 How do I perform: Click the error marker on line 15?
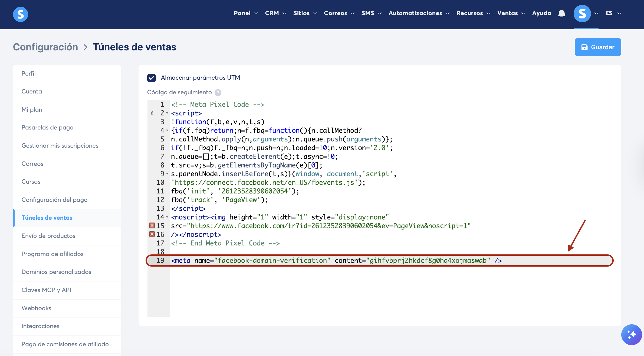tap(152, 226)
